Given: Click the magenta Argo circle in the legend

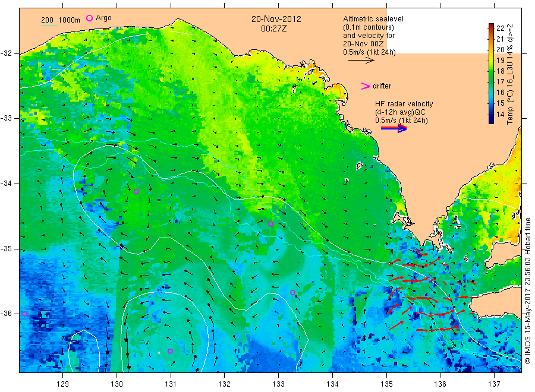Looking at the screenshot, I should pos(89,18).
